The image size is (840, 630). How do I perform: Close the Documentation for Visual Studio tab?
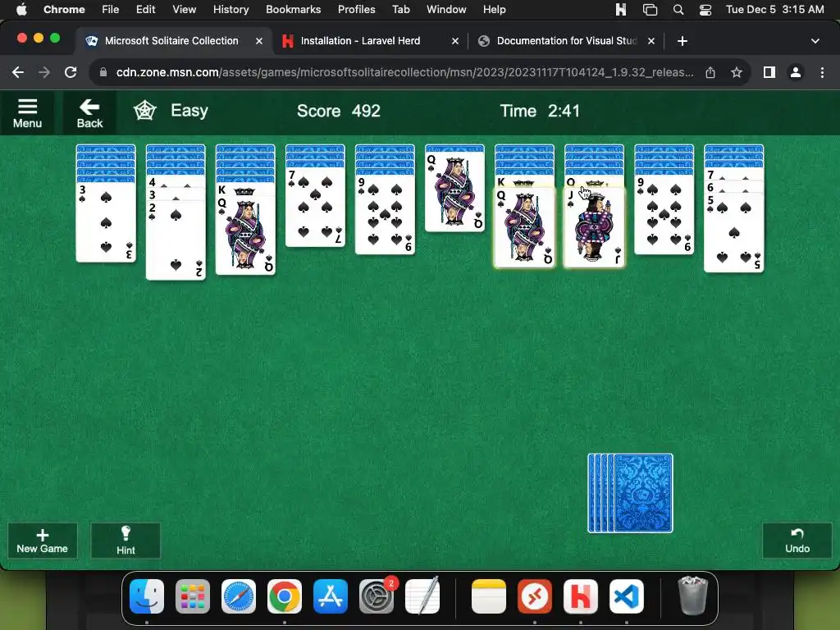pos(651,41)
